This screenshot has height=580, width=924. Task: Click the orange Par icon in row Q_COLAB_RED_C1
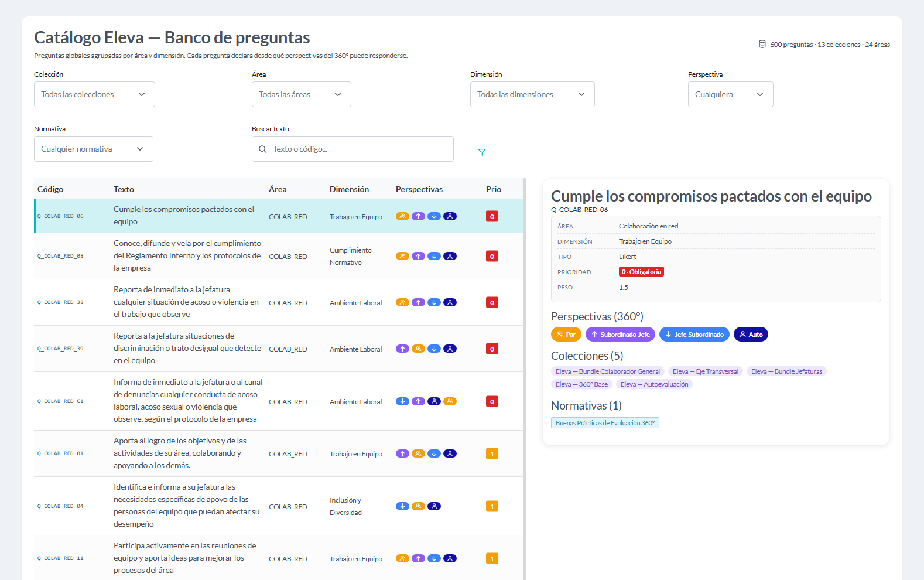(450, 401)
